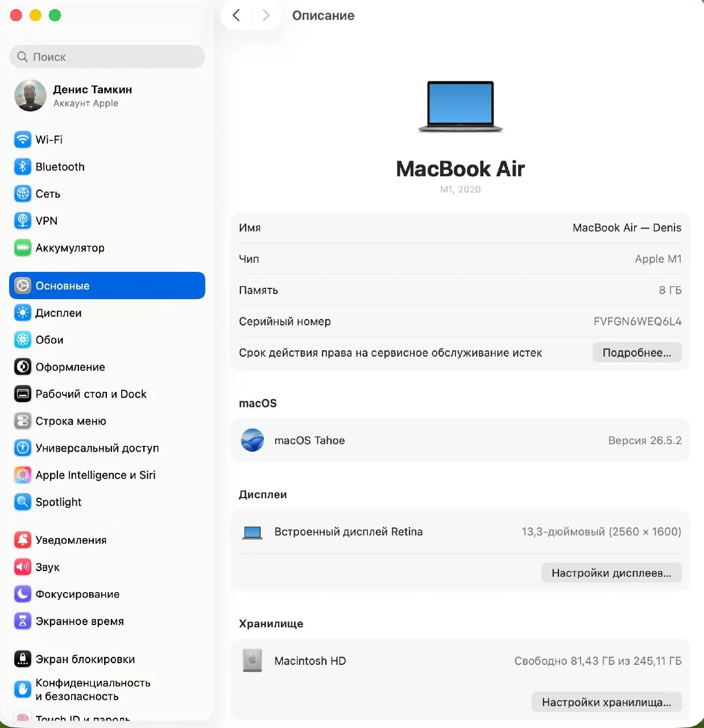Click the Поиск search field
Viewport: 704px width, 728px height.
107,57
